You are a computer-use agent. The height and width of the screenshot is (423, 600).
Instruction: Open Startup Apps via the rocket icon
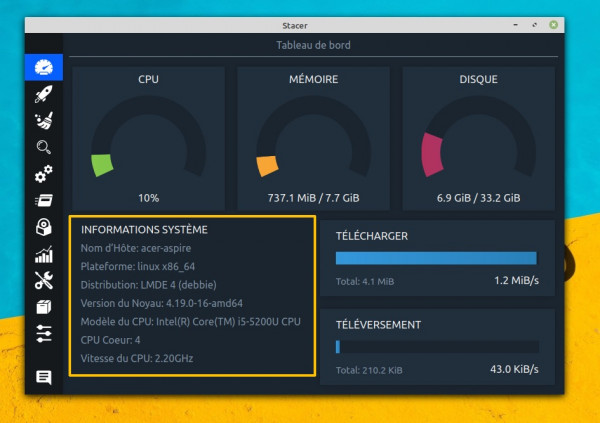tap(43, 94)
